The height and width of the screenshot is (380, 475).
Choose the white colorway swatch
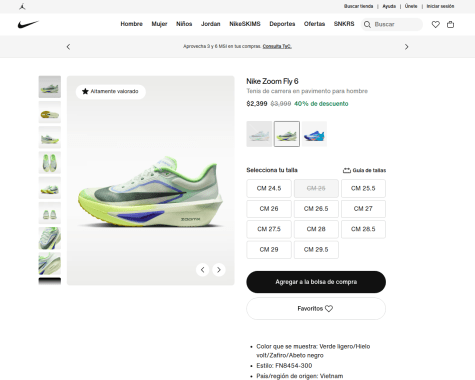coord(259,134)
